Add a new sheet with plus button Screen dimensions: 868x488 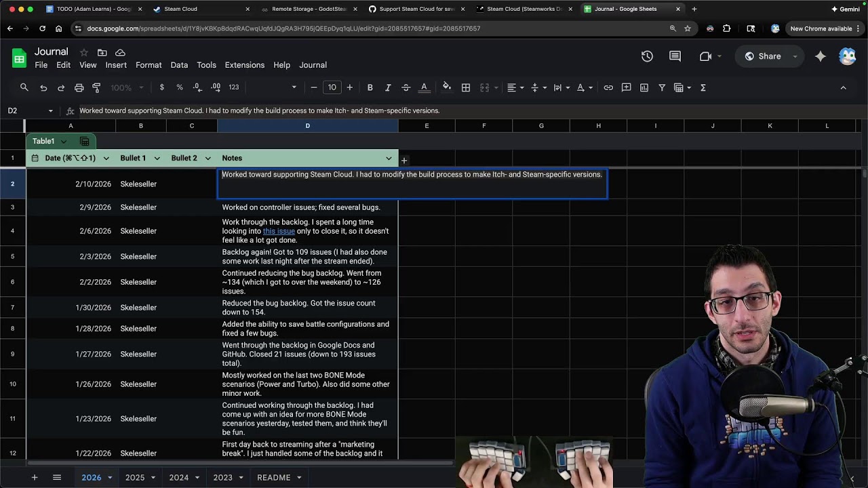pyautogui.click(x=35, y=477)
